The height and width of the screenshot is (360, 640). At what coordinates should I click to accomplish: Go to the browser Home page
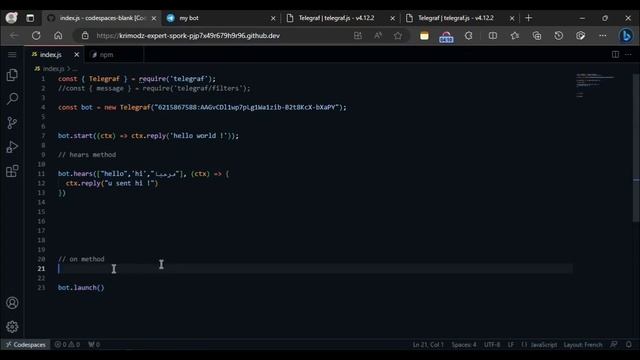coord(58,36)
